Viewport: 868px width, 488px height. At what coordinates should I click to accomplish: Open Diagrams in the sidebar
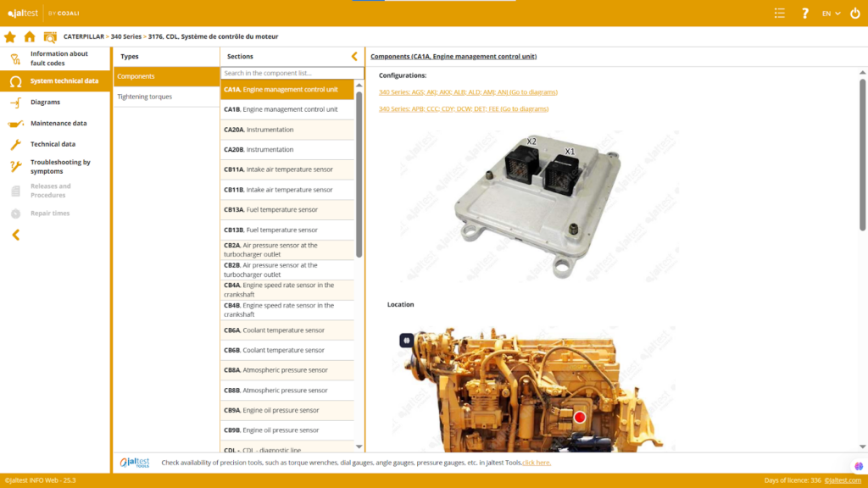(x=45, y=103)
